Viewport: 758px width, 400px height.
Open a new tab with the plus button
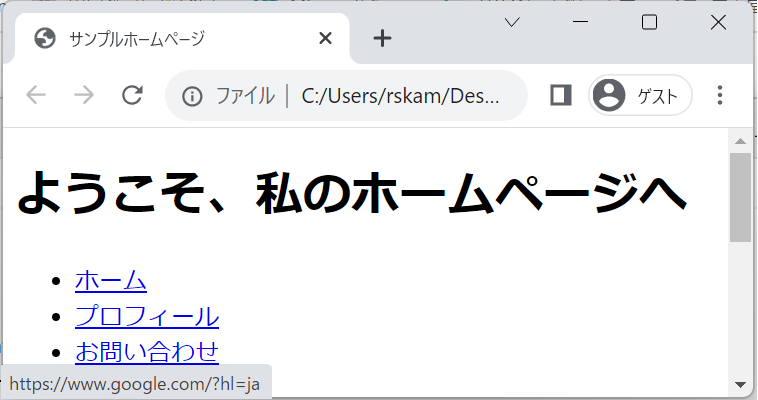coord(382,38)
